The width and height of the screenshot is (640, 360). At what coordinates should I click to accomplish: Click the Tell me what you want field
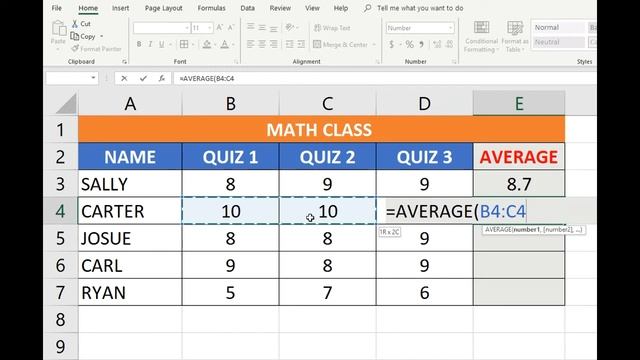coord(420,8)
